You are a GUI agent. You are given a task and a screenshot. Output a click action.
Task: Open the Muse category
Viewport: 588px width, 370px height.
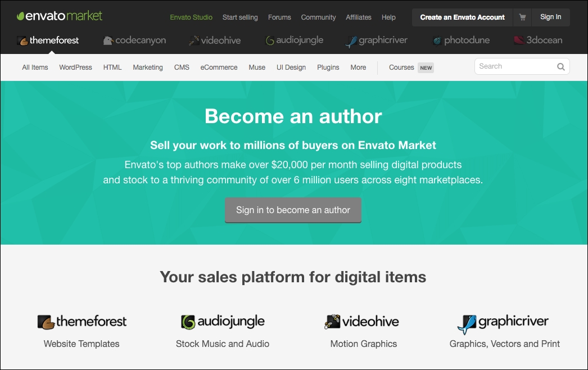[257, 67]
